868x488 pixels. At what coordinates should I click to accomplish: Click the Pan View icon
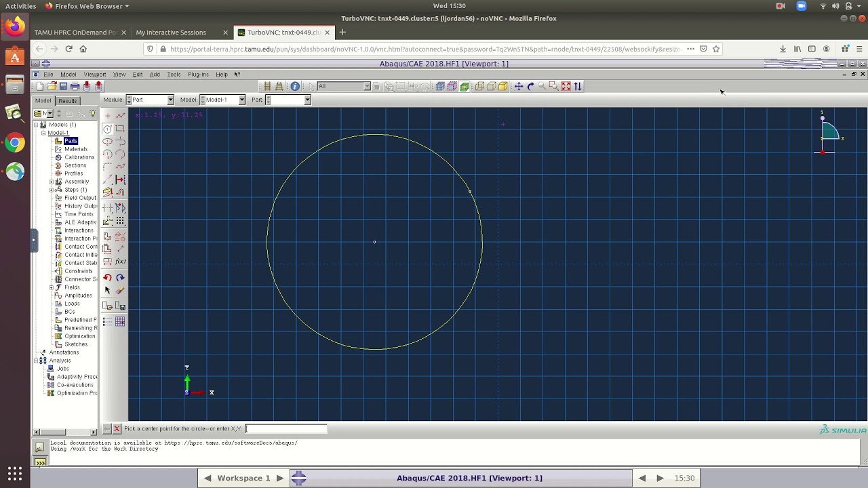pos(519,86)
